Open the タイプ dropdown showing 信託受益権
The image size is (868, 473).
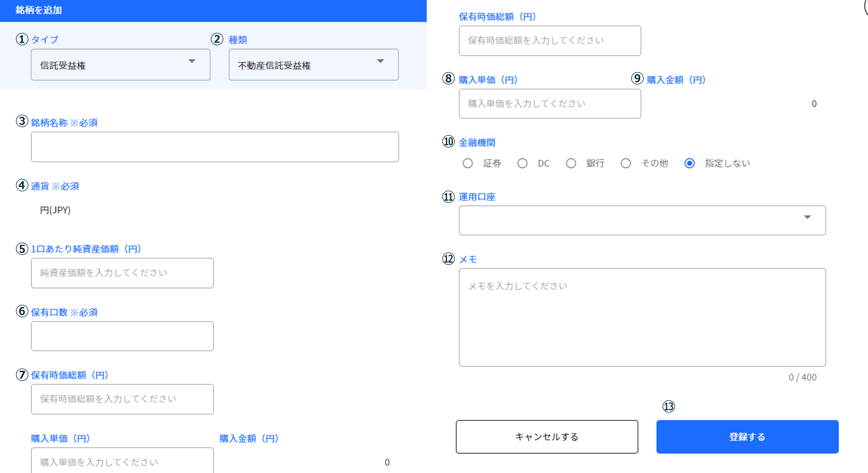pyautogui.click(x=120, y=65)
